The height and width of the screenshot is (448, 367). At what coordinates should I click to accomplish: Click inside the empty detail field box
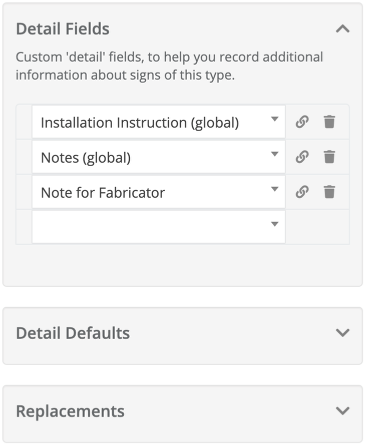tap(159, 227)
